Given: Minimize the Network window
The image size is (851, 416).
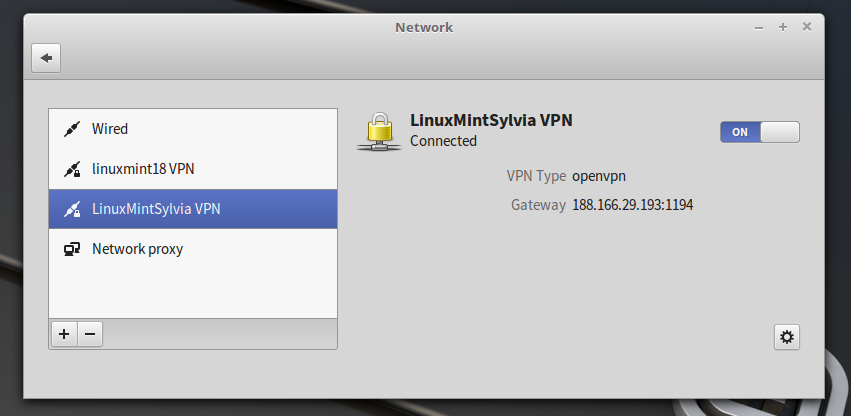Looking at the screenshot, I should pos(759,27).
